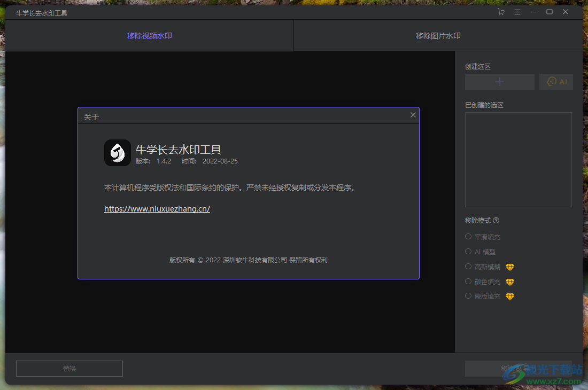Click the AI selection button
This screenshot has width=588, height=390.
point(556,82)
